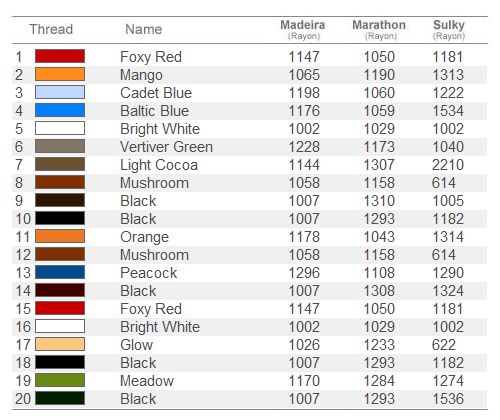This screenshot has height=420, width=500.
Task: Select Marathon value 1108 for Peacock
Action: click(379, 273)
